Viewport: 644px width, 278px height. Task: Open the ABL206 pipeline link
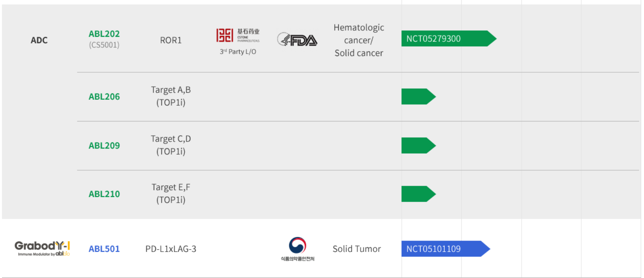pos(104,97)
